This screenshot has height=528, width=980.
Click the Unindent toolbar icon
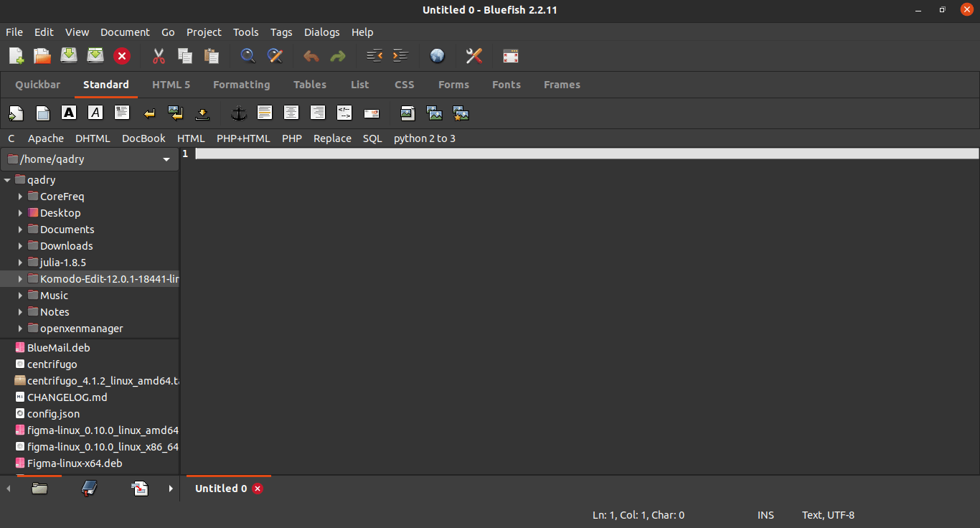click(x=374, y=56)
